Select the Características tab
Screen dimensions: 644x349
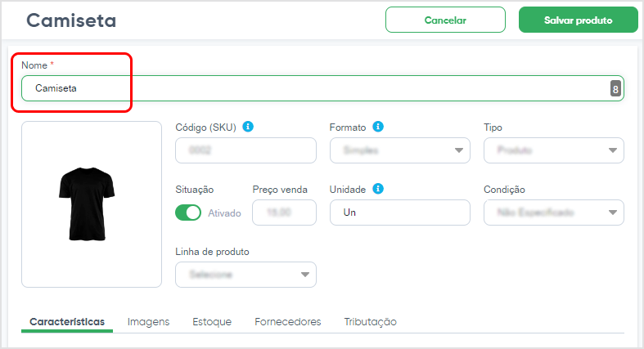coord(67,322)
